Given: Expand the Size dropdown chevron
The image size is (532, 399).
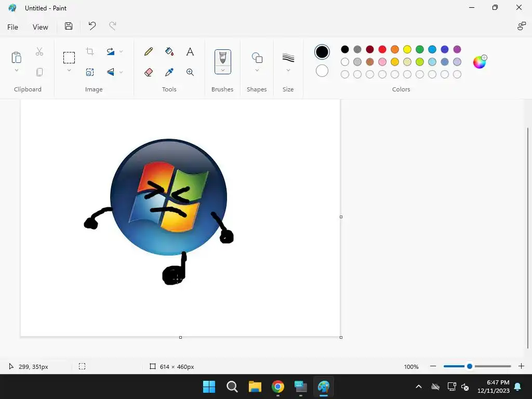Looking at the screenshot, I should 288,70.
